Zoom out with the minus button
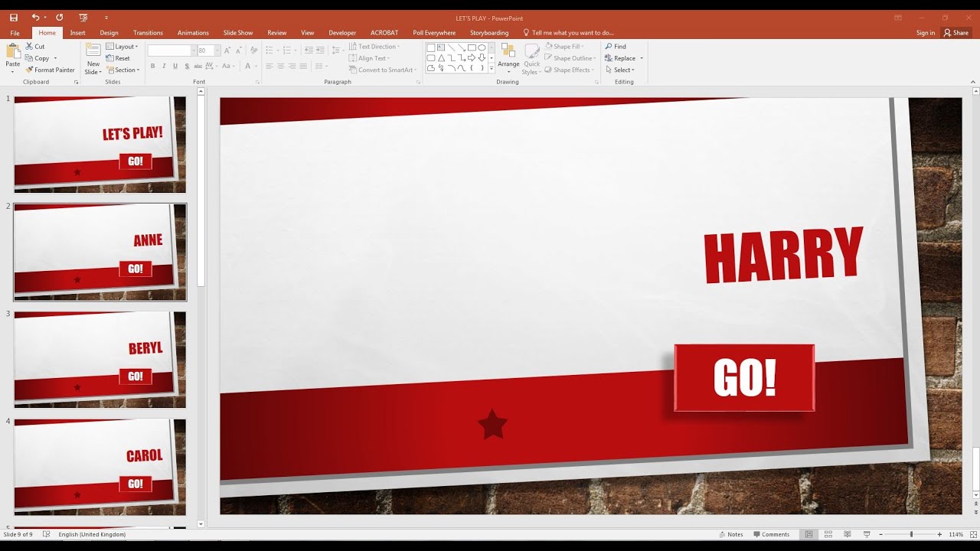This screenshot has height=551, width=980. coord(881,534)
